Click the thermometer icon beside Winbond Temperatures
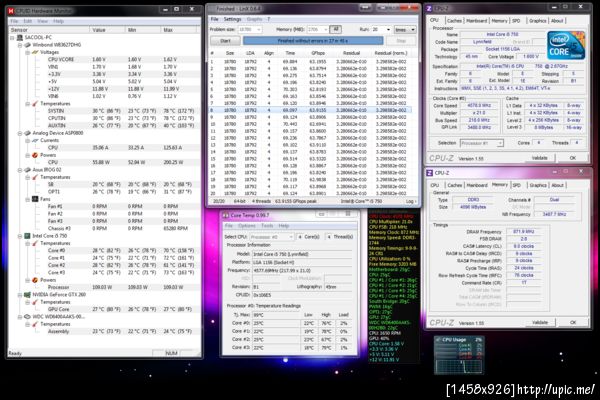 click(x=35, y=104)
